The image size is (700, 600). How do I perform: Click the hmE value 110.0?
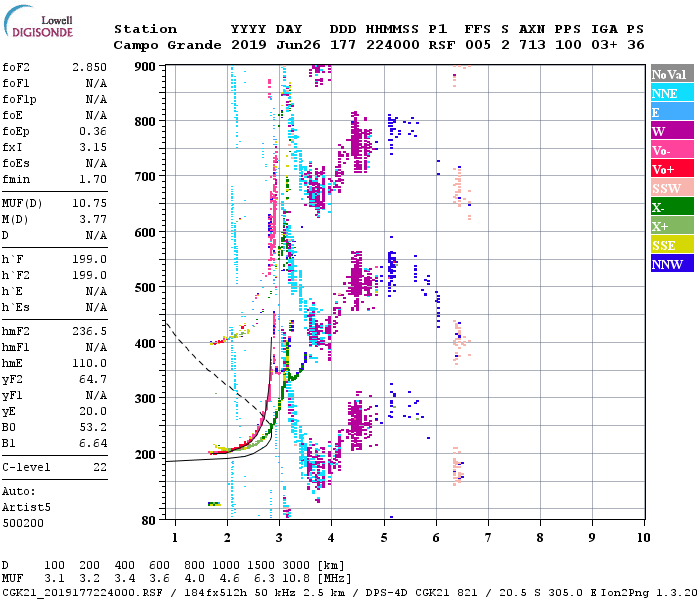[x=89, y=363]
